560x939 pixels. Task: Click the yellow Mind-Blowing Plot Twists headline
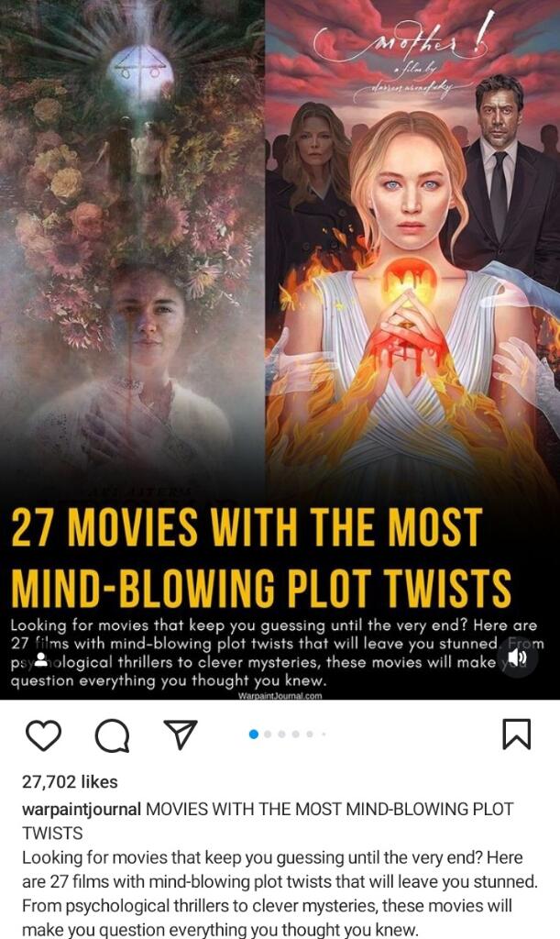click(261, 557)
